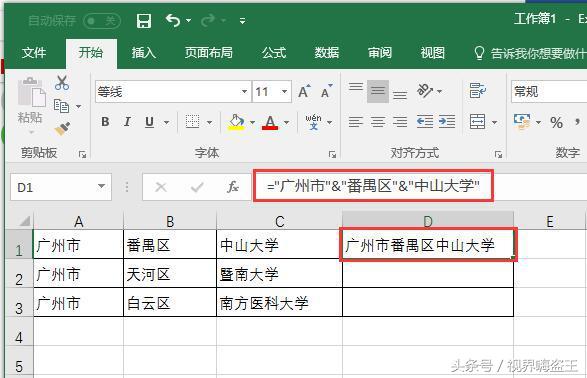The height and width of the screenshot is (378, 587).
Task: Click the Format Painter brush icon
Action: [x=62, y=128]
